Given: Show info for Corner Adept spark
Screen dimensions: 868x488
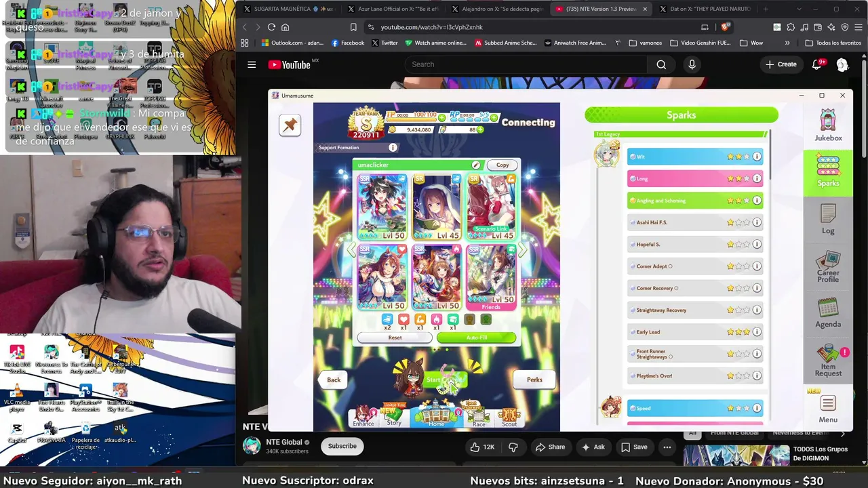Looking at the screenshot, I should click(757, 266).
